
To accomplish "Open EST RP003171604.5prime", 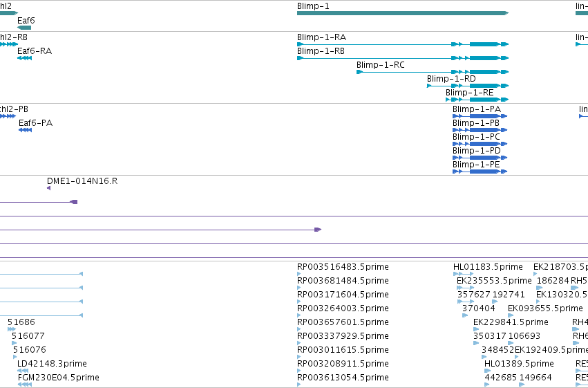I will (343, 295).
